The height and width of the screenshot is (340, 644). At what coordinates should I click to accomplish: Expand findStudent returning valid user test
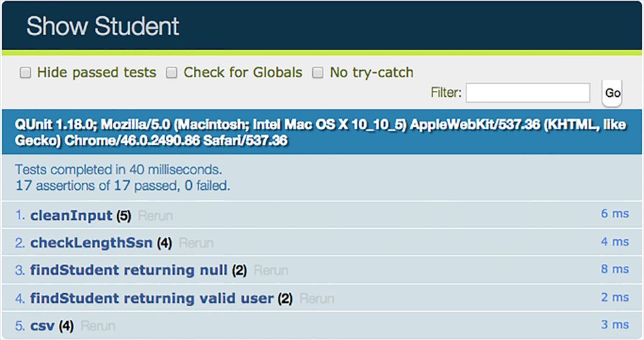152,298
